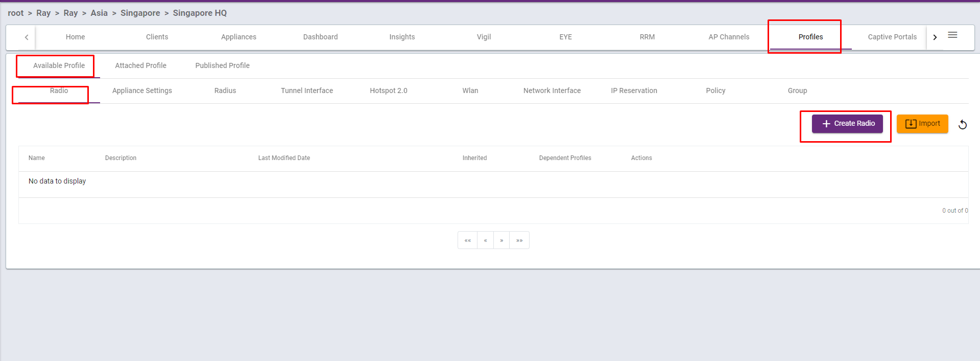980x361 pixels.
Task: Select the Radio profile tab
Action: [x=59, y=91]
